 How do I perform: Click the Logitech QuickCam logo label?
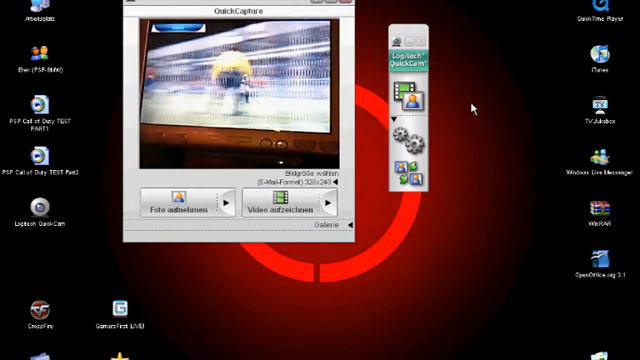[408, 60]
